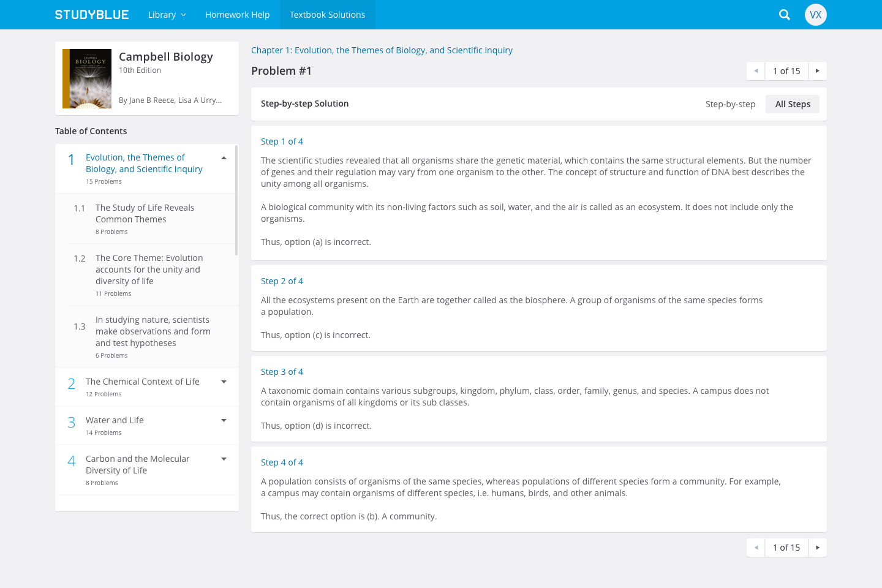Switch to All Steps view
The height and width of the screenshot is (588, 882).
pyautogui.click(x=793, y=104)
